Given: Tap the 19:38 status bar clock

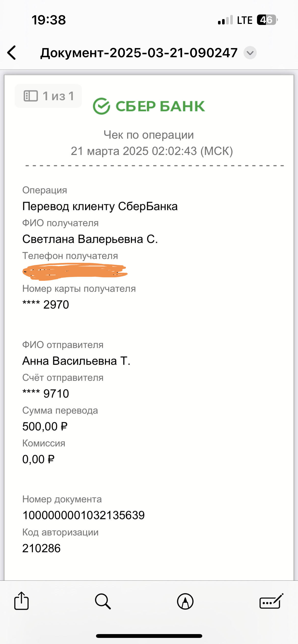Looking at the screenshot, I should (49, 20).
